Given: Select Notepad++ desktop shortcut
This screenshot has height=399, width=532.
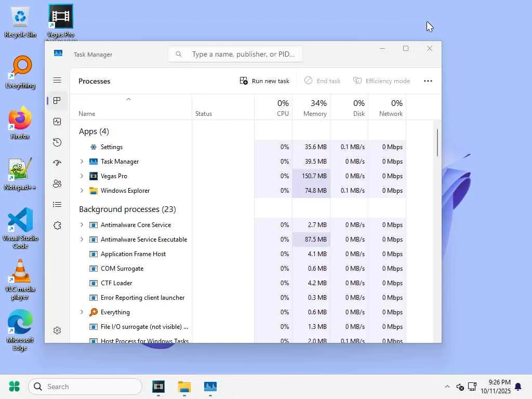Looking at the screenshot, I should tap(20, 174).
